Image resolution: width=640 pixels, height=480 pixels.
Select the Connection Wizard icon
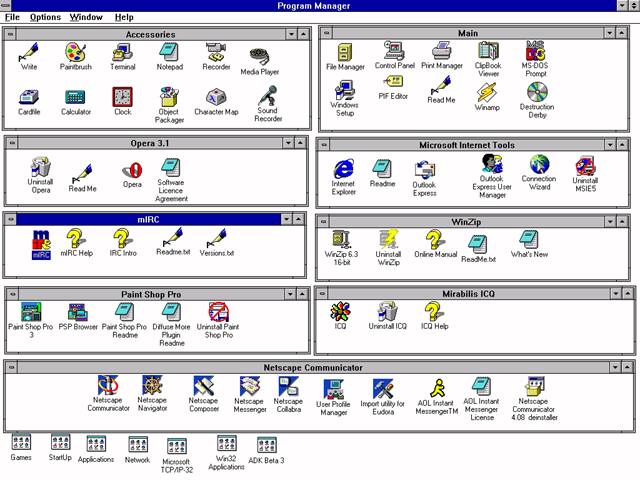(x=539, y=164)
